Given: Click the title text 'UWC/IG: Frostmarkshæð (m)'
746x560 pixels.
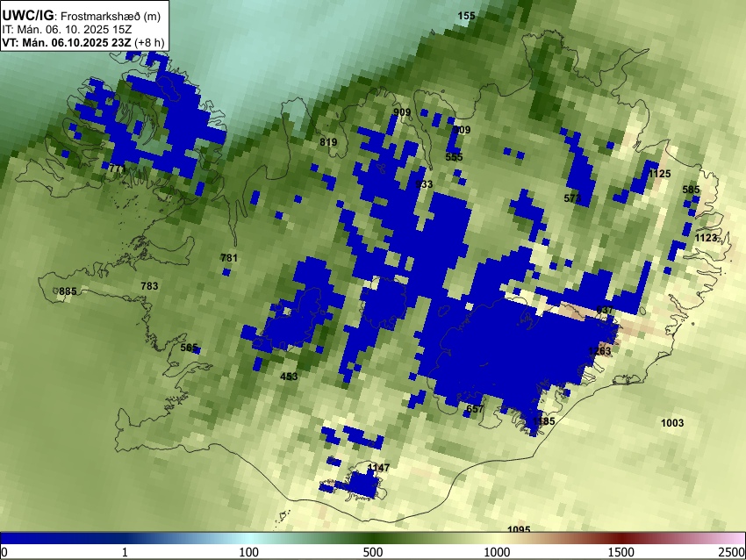Looking at the screenshot, I should click(82, 16).
